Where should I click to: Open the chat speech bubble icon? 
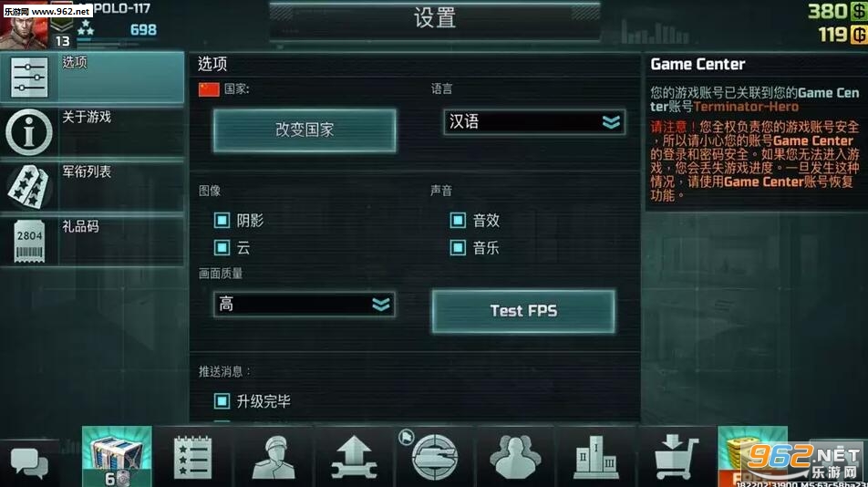click(29, 463)
